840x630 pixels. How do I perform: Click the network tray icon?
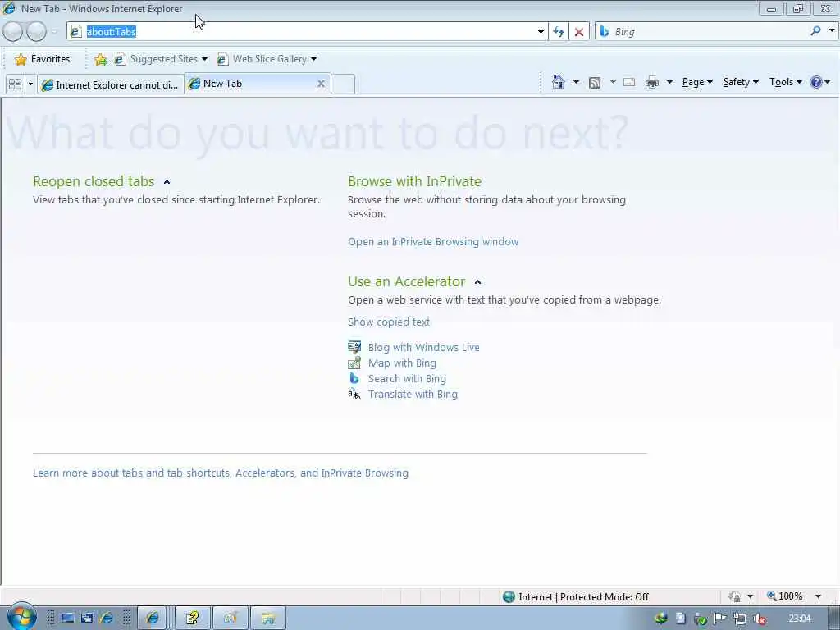click(x=740, y=619)
